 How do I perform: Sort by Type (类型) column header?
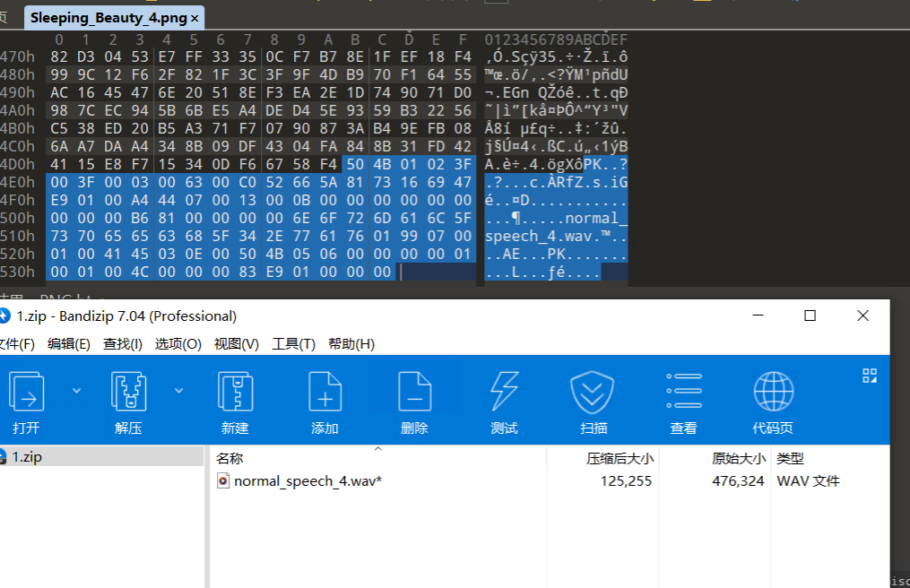[790, 459]
